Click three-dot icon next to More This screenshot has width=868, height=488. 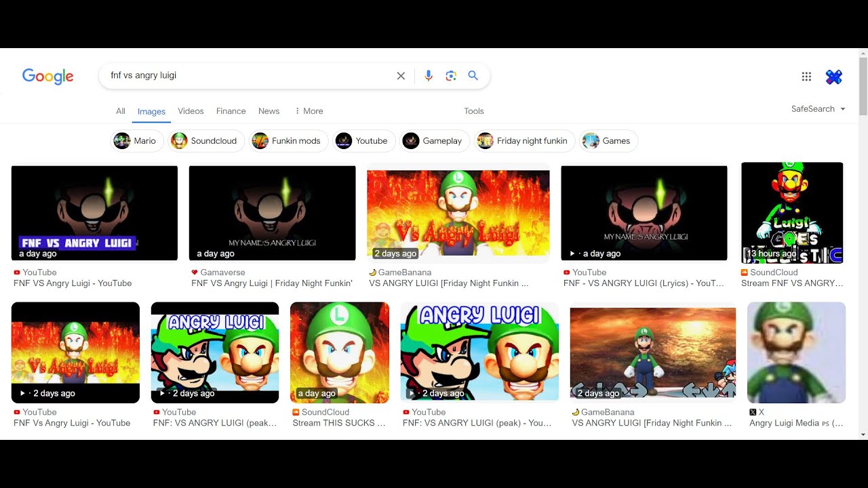pos(297,111)
